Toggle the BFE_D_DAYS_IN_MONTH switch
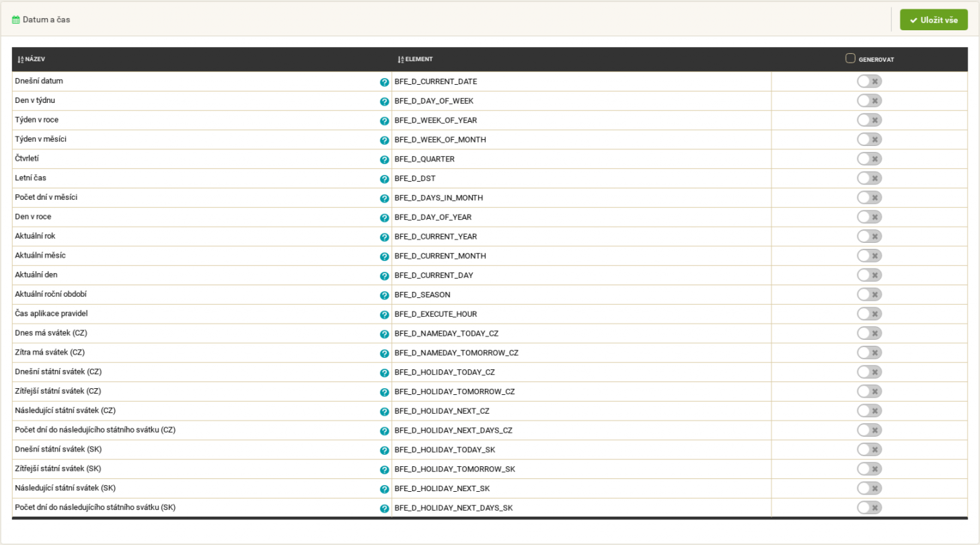 click(869, 198)
